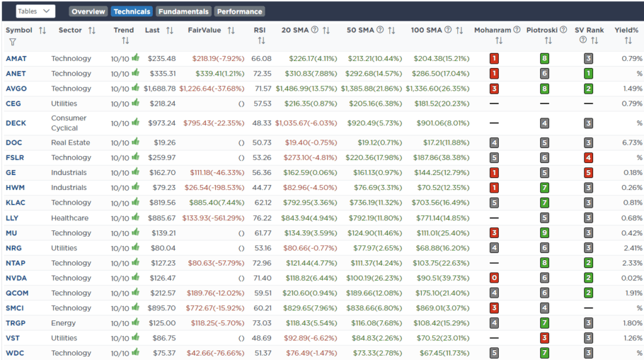Open the Tables dropdown
The image size is (644, 360).
35,11
